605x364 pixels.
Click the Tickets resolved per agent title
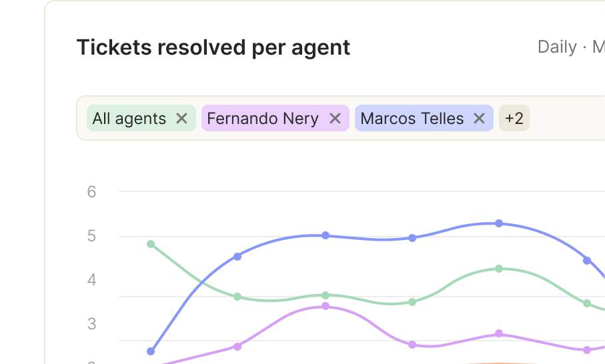213,48
